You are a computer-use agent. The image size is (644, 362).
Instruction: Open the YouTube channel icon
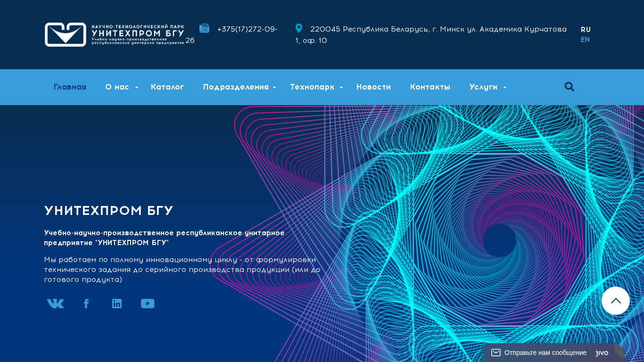(148, 304)
